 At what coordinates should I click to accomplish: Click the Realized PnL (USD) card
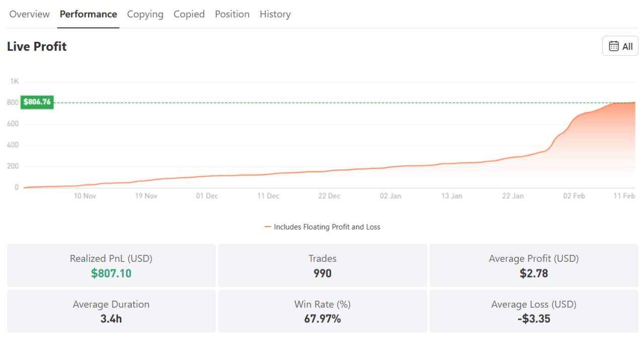point(111,265)
